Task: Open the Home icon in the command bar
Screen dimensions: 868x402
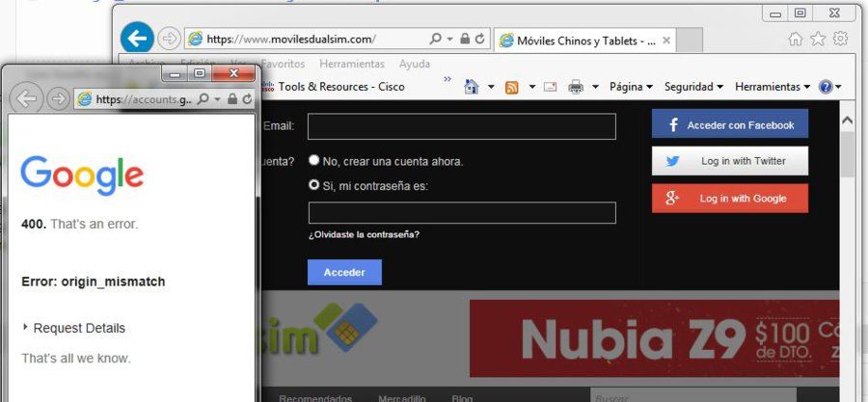Action: coord(471,87)
